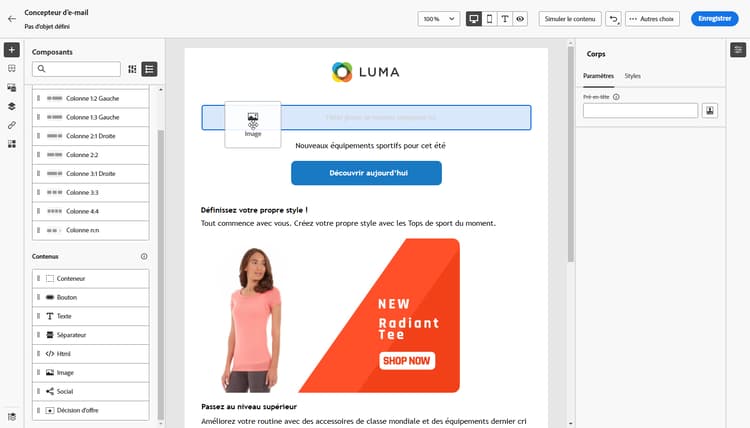Open Autres choix menu
This screenshot has height=428, width=750.
tap(652, 19)
